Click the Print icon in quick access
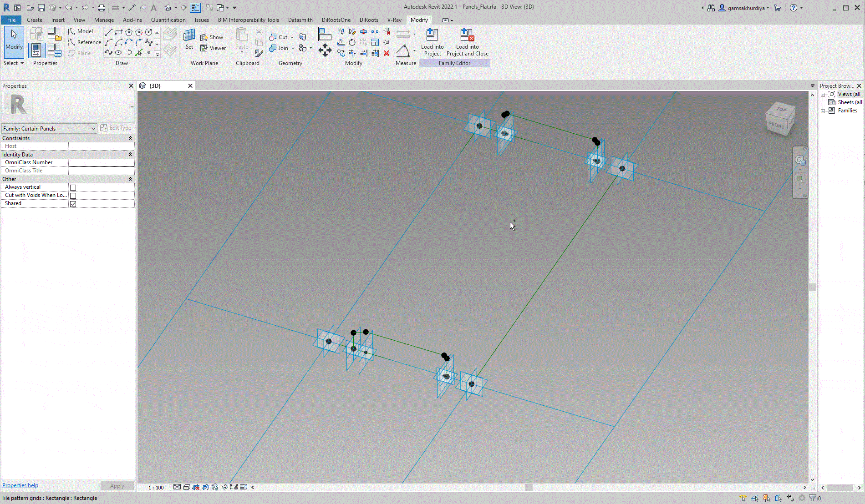Viewport: 865px width, 504px height. pyautogui.click(x=101, y=8)
